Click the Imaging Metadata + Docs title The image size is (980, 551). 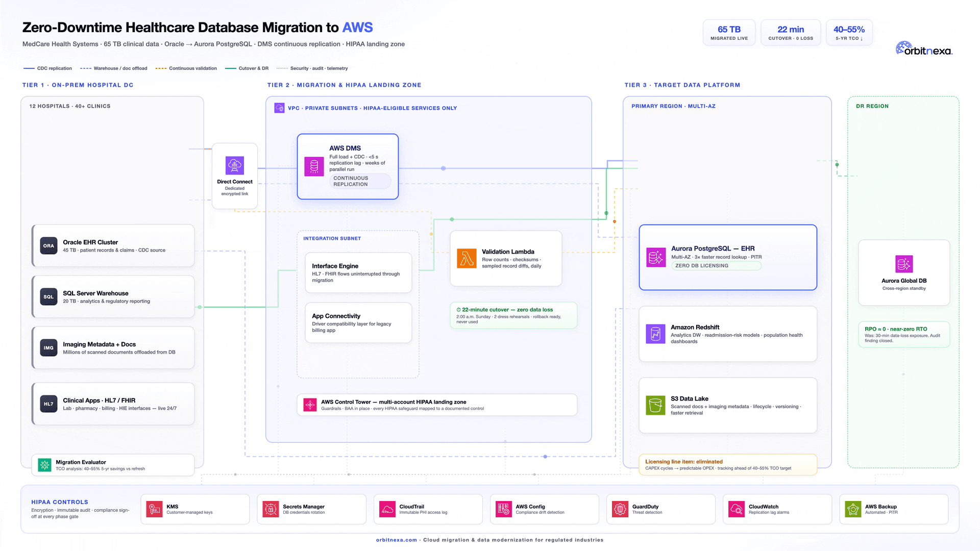tap(99, 344)
